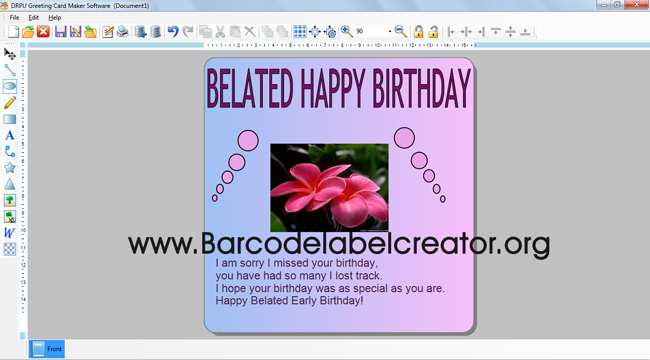The image size is (650, 360).
Task: Select the star shape tool
Action: point(10,168)
